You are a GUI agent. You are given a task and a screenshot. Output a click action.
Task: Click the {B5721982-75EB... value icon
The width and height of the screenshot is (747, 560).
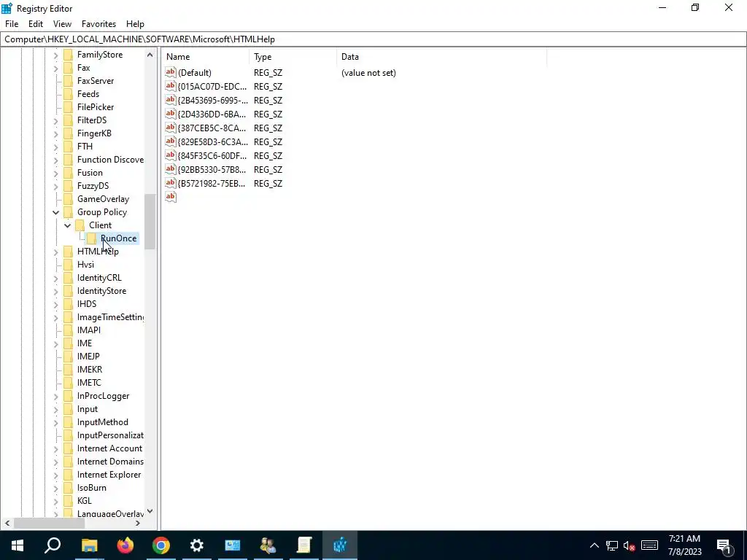point(171,183)
